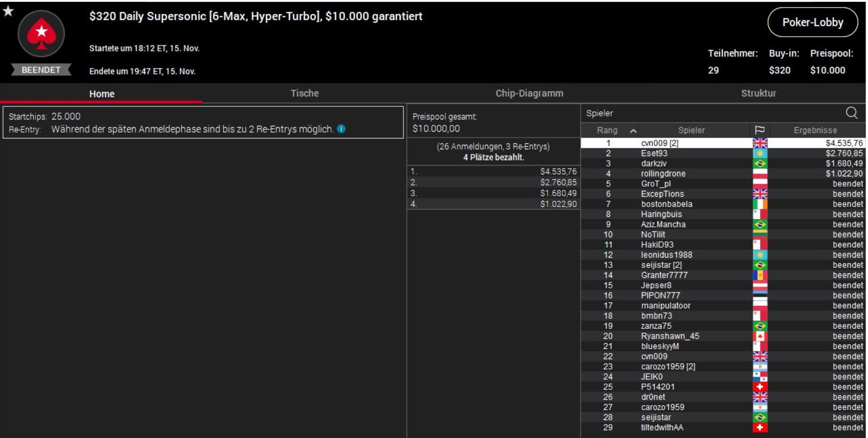Click the favorite star icon

point(8,11)
